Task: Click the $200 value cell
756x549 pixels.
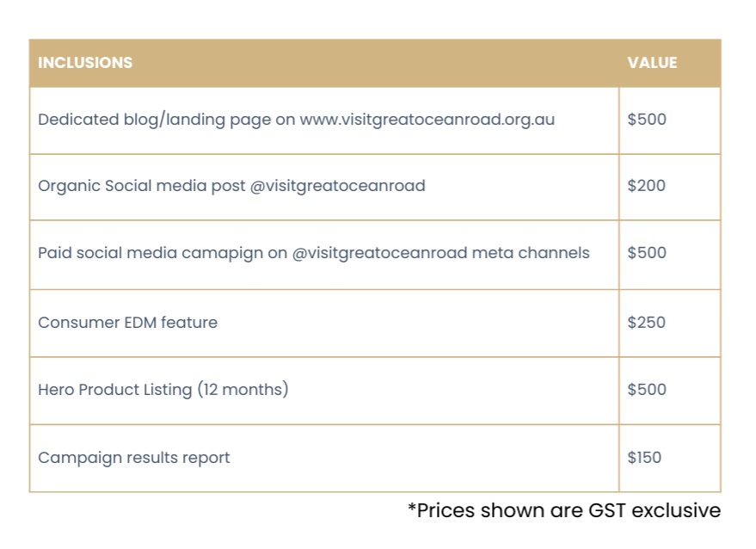Action: tap(647, 186)
